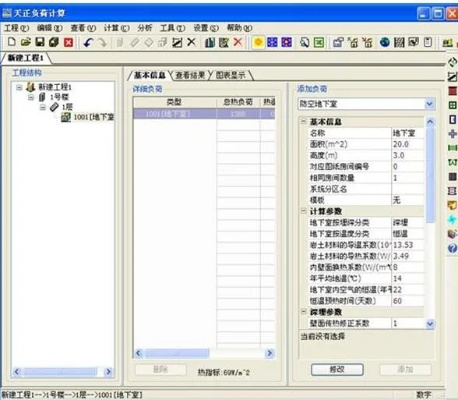This screenshot has width=458, height=400.
Task: Collapse the 1层 tree node
Action: pyautogui.click(x=43, y=107)
